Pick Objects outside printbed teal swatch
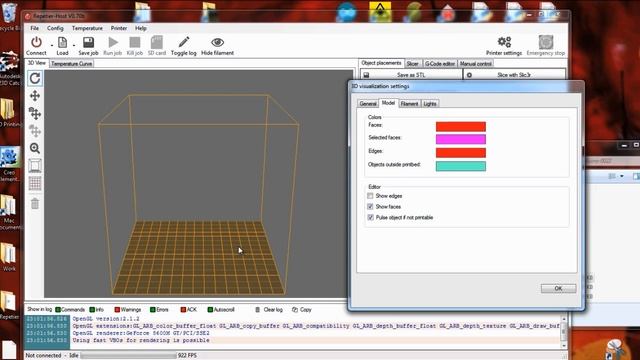The height and width of the screenshot is (360, 640). [x=461, y=166]
